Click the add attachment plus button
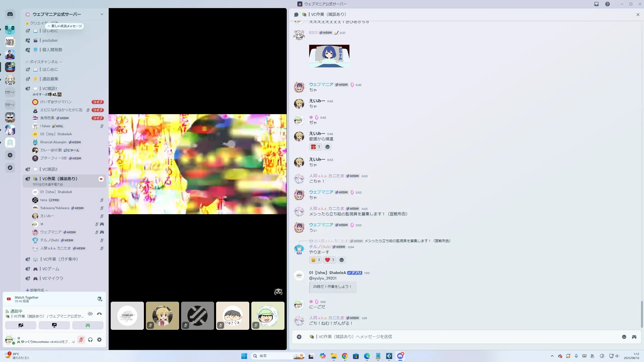 click(x=299, y=337)
